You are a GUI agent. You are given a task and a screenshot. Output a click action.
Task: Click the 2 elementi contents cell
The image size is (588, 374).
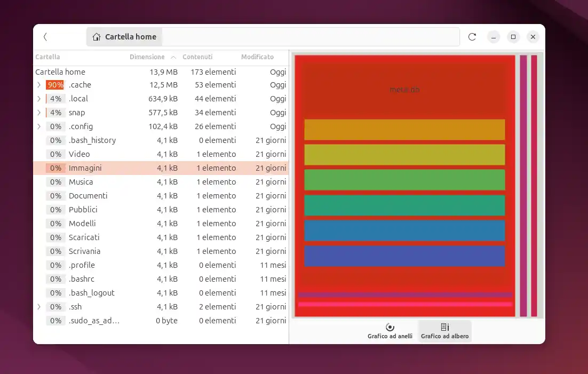click(x=217, y=307)
